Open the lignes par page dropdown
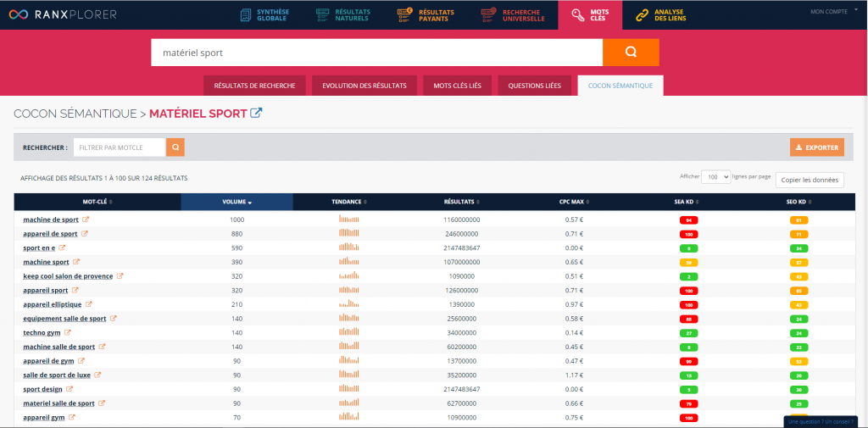Image resolution: width=868 pixels, height=428 pixels. pos(715,177)
